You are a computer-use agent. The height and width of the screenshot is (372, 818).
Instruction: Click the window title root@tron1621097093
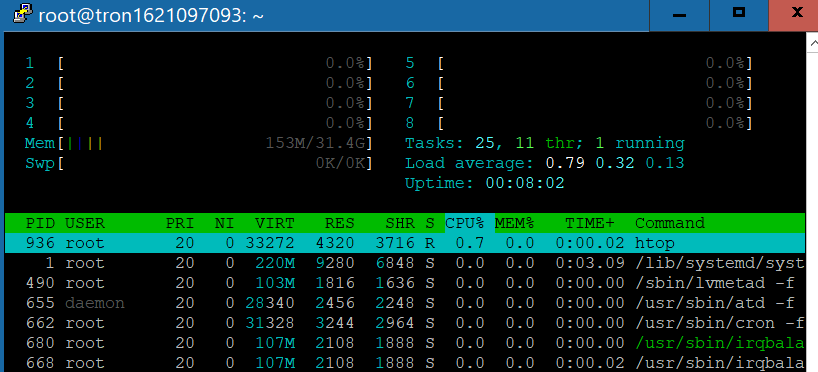(151, 15)
